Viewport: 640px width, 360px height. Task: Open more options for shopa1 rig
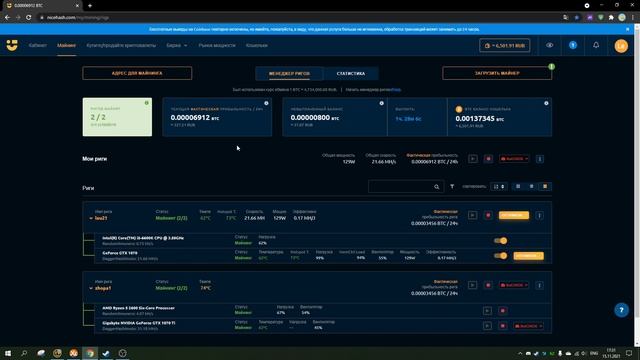(539, 285)
